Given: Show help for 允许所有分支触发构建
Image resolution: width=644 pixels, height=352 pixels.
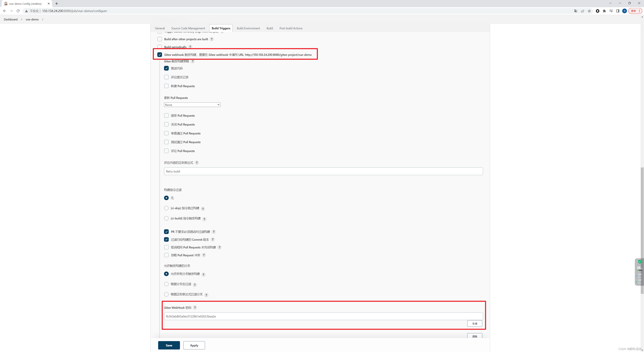Looking at the screenshot, I should pyautogui.click(x=203, y=275).
